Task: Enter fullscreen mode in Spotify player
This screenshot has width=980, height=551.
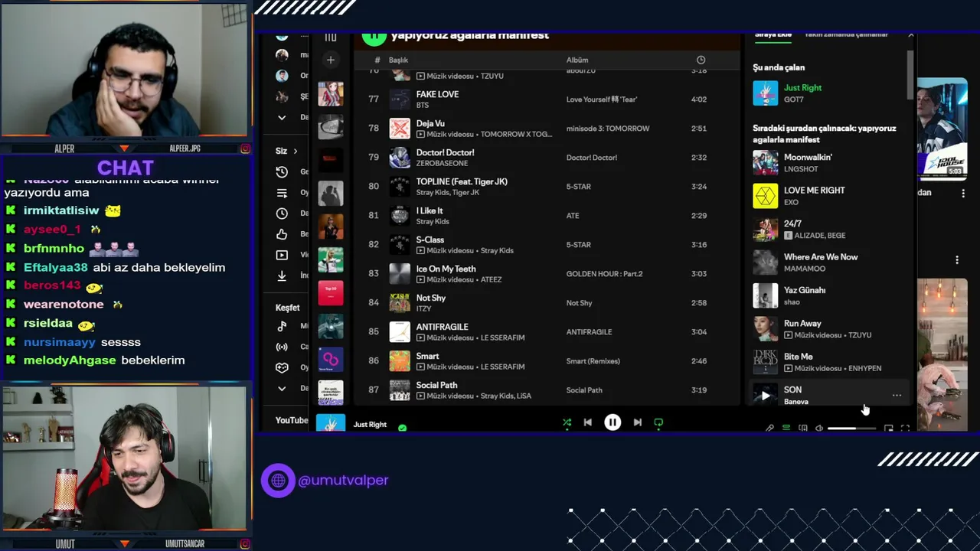Action: [x=905, y=429]
